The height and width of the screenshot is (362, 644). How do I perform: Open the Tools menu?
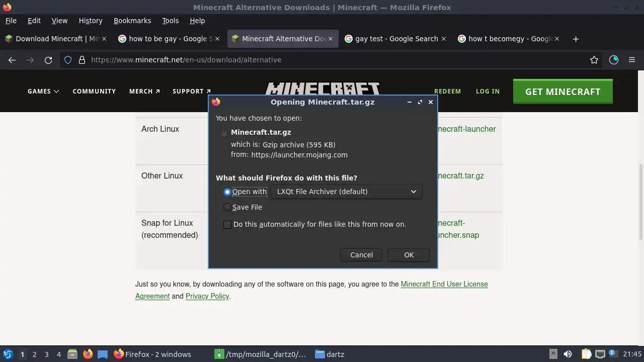[x=170, y=21]
